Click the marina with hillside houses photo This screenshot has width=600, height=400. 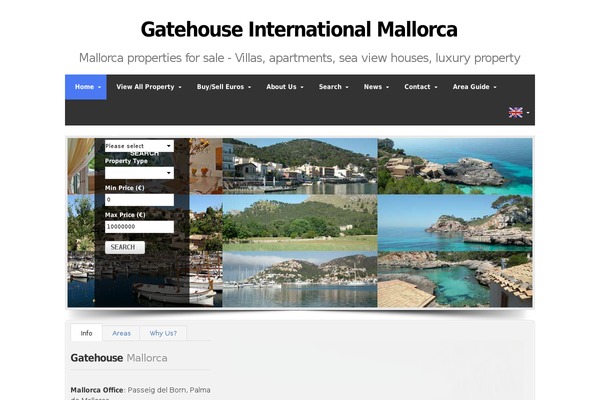[300, 279]
